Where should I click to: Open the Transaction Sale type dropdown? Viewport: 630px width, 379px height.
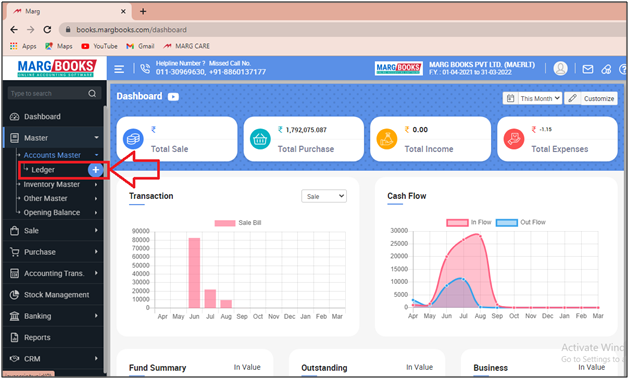[324, 196]
